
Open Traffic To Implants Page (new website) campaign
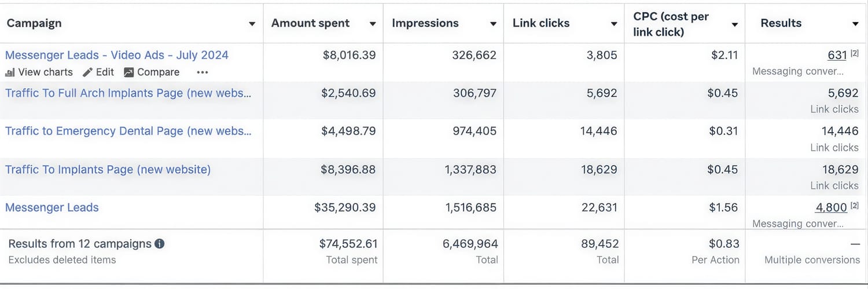(x=108, y=170)
